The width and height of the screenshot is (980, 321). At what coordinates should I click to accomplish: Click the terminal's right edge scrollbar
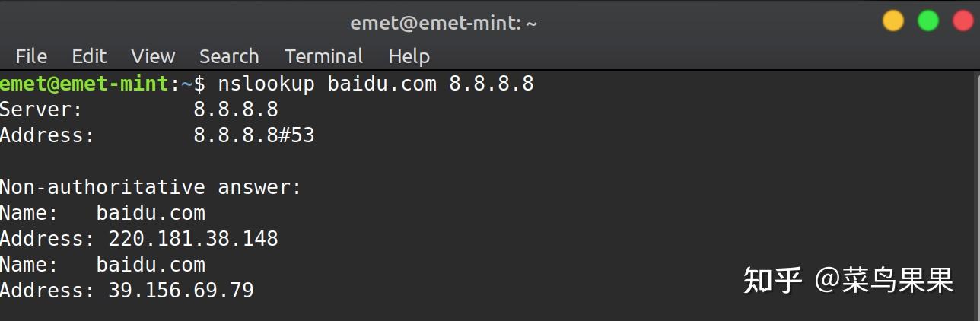(x=977, y=195)
